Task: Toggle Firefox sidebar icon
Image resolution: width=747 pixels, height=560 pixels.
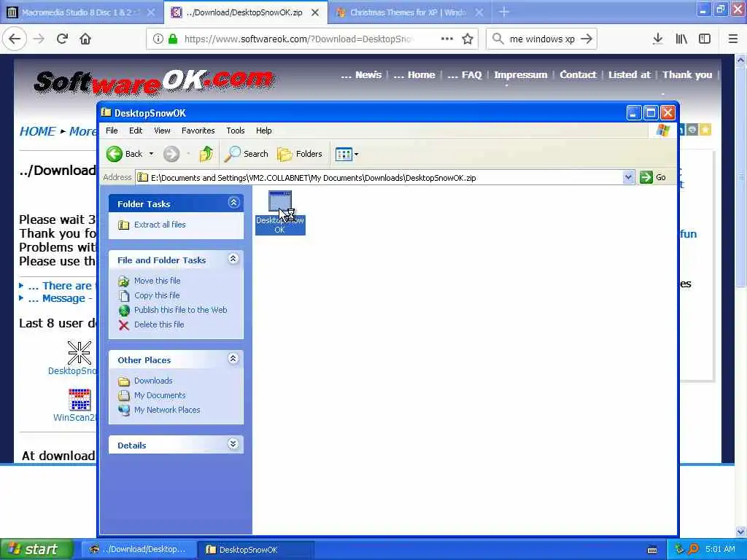Action: pyautogui.click(x=705, y=39)
